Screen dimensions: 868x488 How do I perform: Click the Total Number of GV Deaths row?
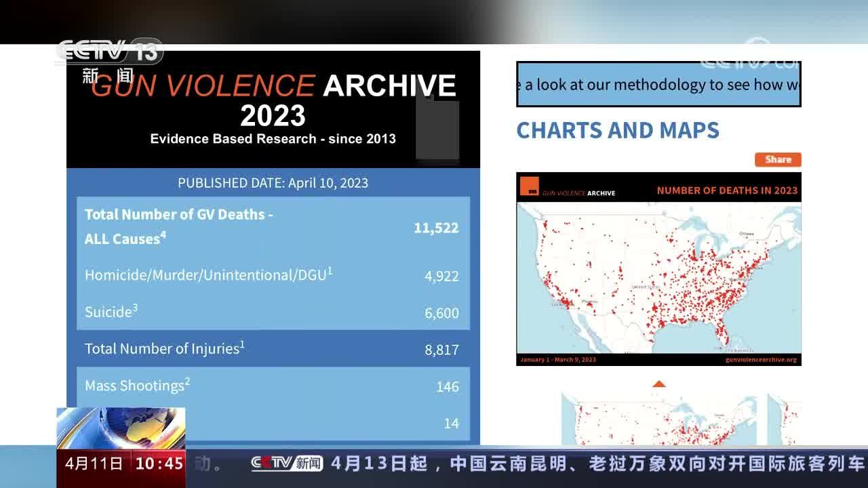tap(273, 227)
